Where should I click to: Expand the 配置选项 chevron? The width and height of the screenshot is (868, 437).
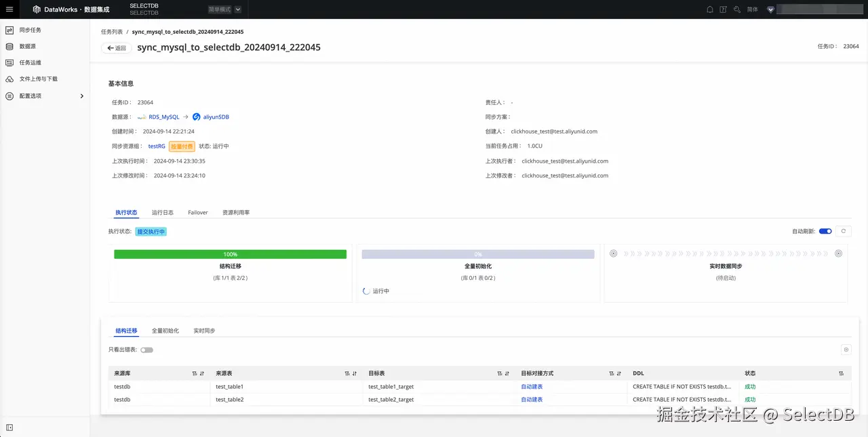click(82, 96)
